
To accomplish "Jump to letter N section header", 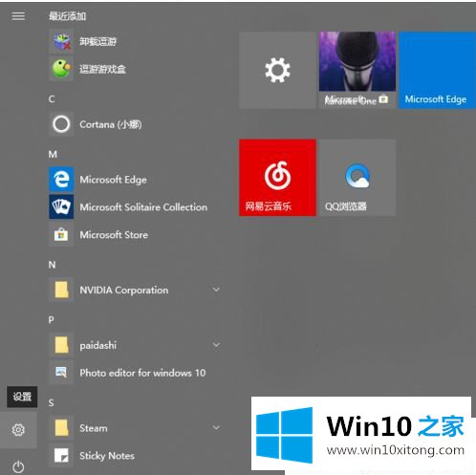I will (x=52, y=265).
